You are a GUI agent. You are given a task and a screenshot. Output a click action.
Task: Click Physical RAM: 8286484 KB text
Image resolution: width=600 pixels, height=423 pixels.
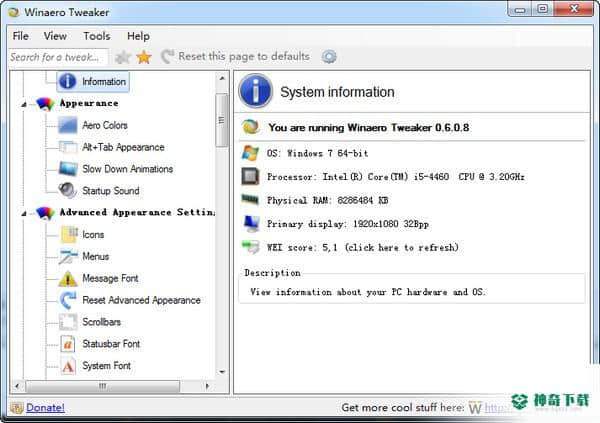coord(328,201)
